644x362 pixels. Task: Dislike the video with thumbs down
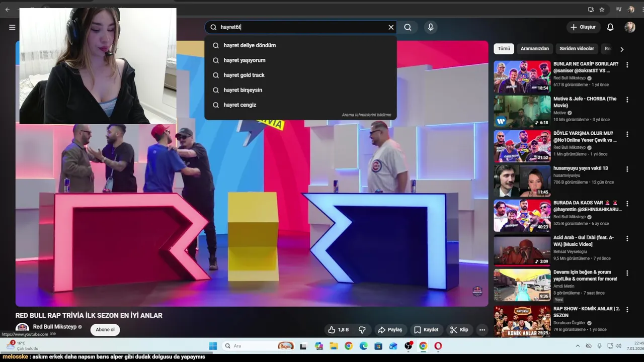click(362, 330)
